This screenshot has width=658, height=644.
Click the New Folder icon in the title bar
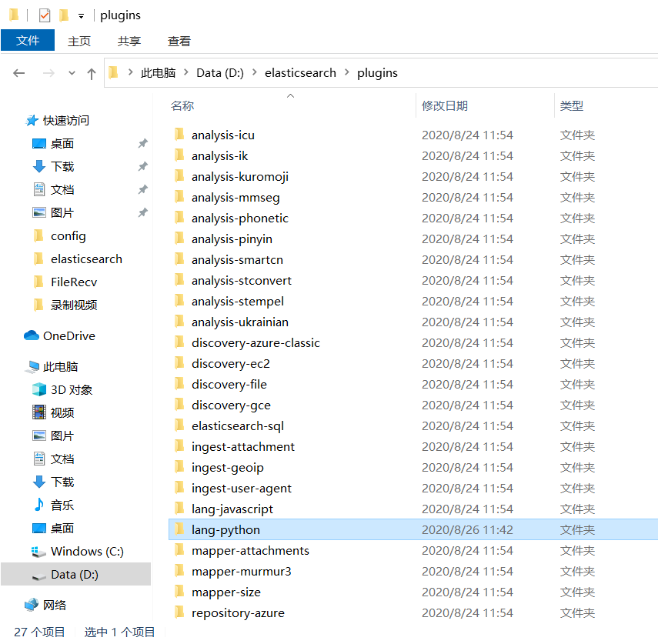click(x=64, y=15)
